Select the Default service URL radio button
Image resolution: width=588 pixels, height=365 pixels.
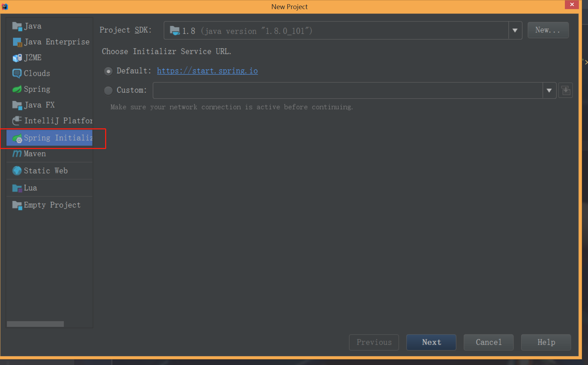click(x=108, y=71)
